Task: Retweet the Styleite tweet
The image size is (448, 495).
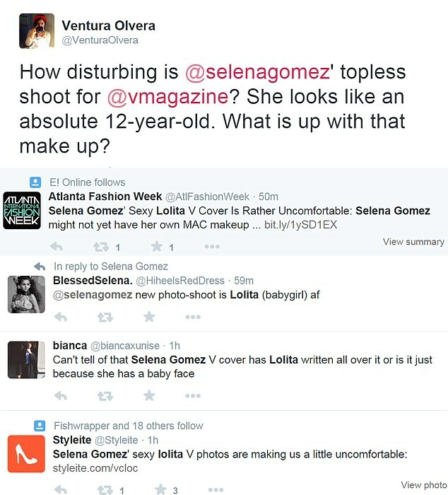Action: click(x=105, y=490)
